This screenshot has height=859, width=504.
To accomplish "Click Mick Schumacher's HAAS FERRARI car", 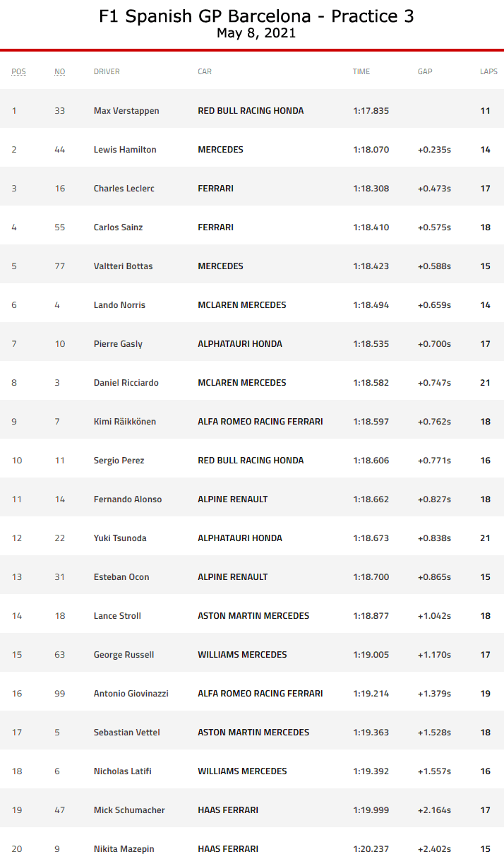I will tap(228, 810).
